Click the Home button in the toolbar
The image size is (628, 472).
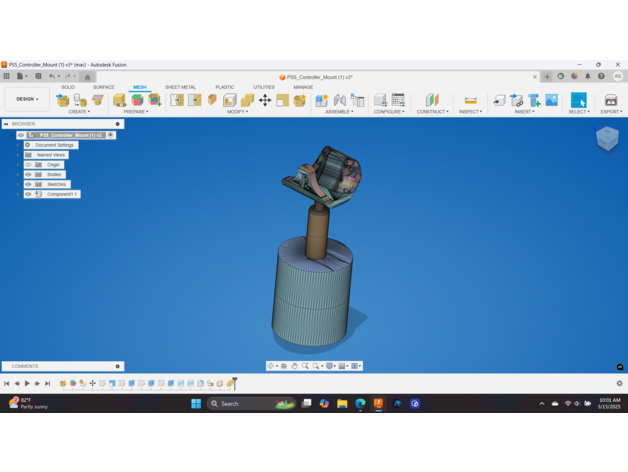point(87,77)
